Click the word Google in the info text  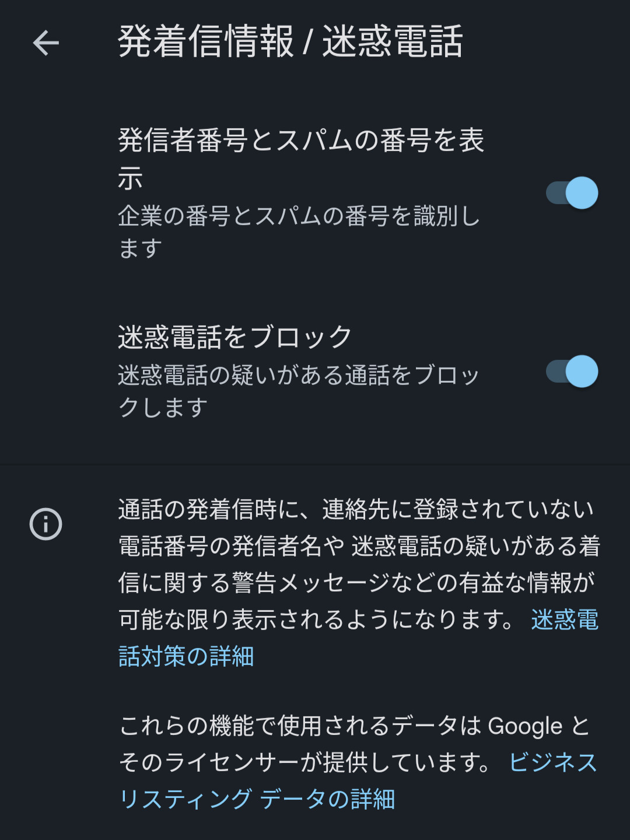[525, 727]
